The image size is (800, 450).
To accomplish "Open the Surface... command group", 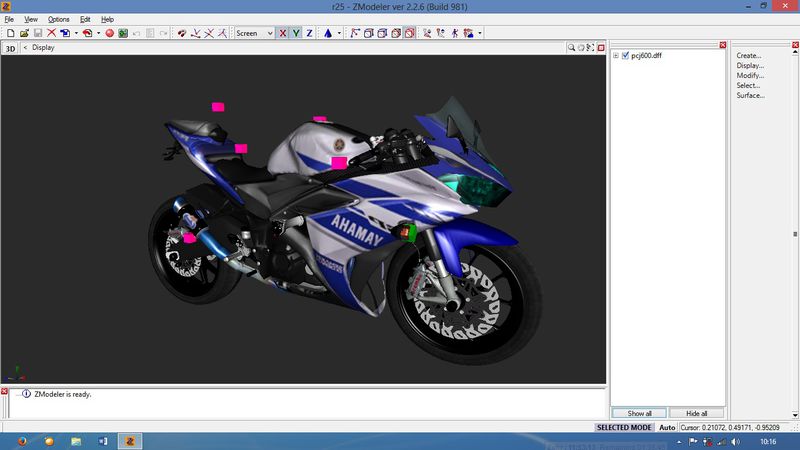I will [750, 95].
